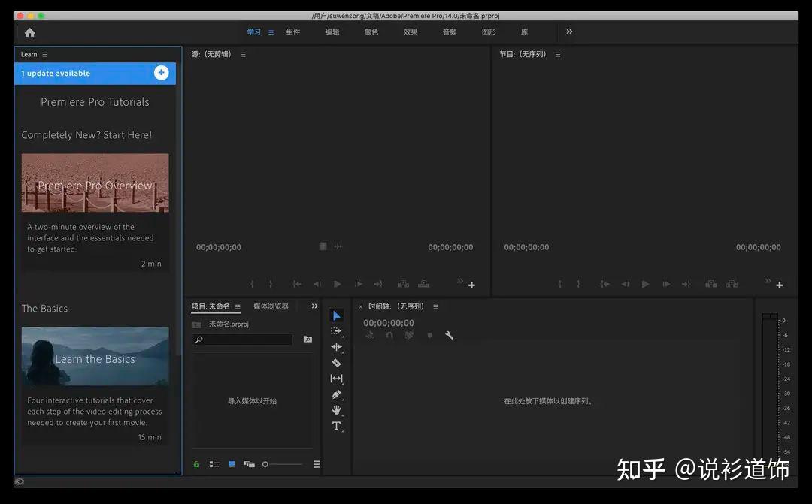812x504 pixels.
Task: Mark Out in Source monitor
Action: pyautogui.click(x=271, y=284)
